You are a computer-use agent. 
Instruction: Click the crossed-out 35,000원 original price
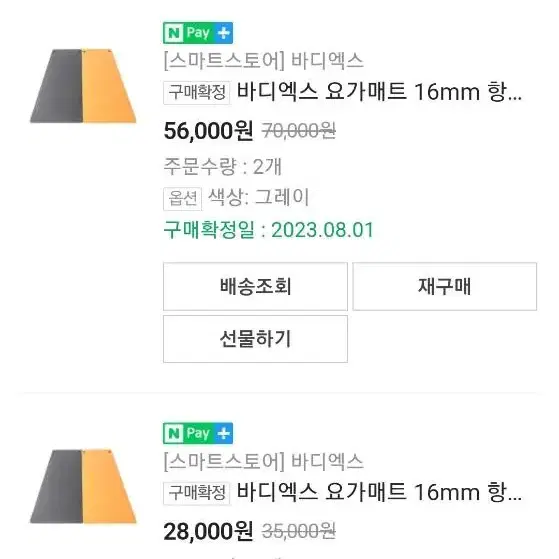pos(299,531)
